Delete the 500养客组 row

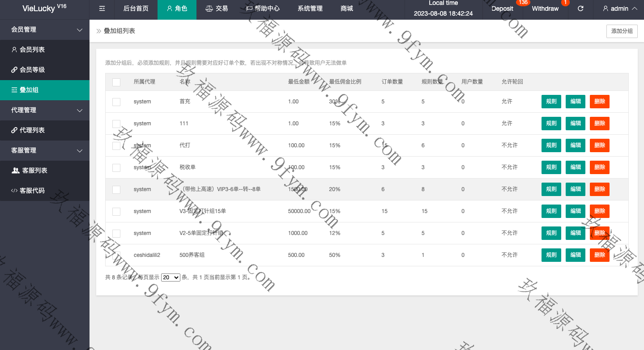pyautogui.click(x=599, y=255)
